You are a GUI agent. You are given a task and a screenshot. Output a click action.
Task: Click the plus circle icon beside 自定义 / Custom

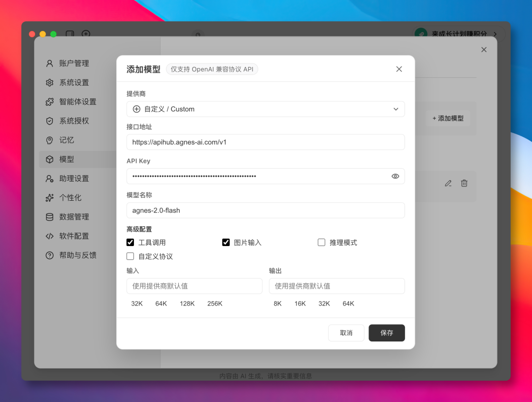[136, 109]
